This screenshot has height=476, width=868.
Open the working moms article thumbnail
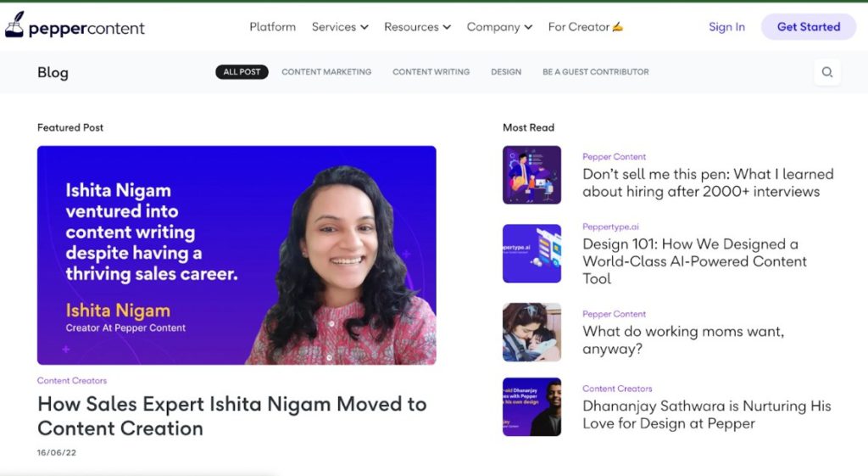531,332
